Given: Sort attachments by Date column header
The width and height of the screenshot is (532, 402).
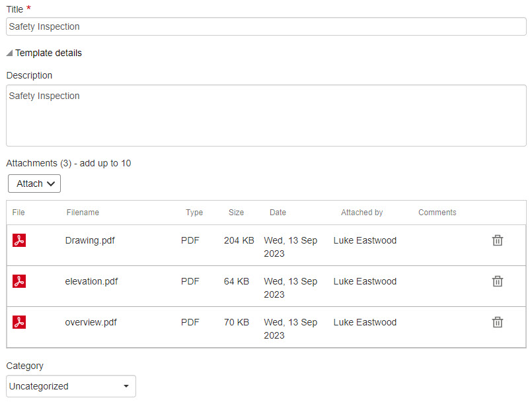Looking at the screenshot, I should (278, 213).
